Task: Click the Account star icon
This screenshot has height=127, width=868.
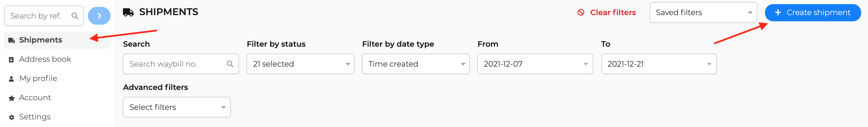Action: point(12,98)
